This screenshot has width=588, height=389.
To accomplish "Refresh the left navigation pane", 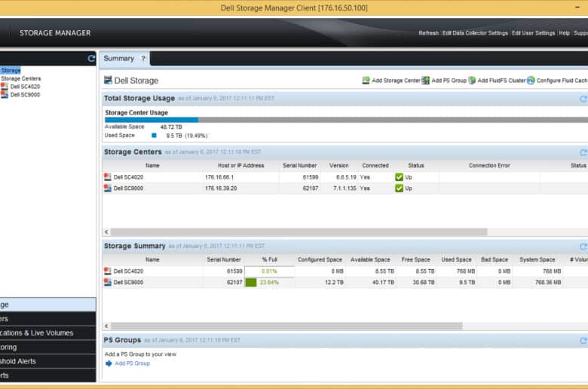I will pos(91,59).
